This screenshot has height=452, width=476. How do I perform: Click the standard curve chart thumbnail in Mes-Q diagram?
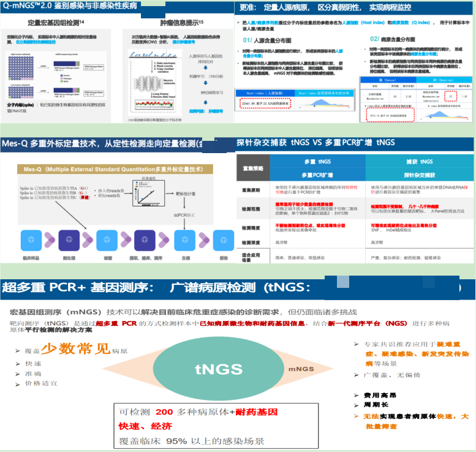(x=149, y=194)
